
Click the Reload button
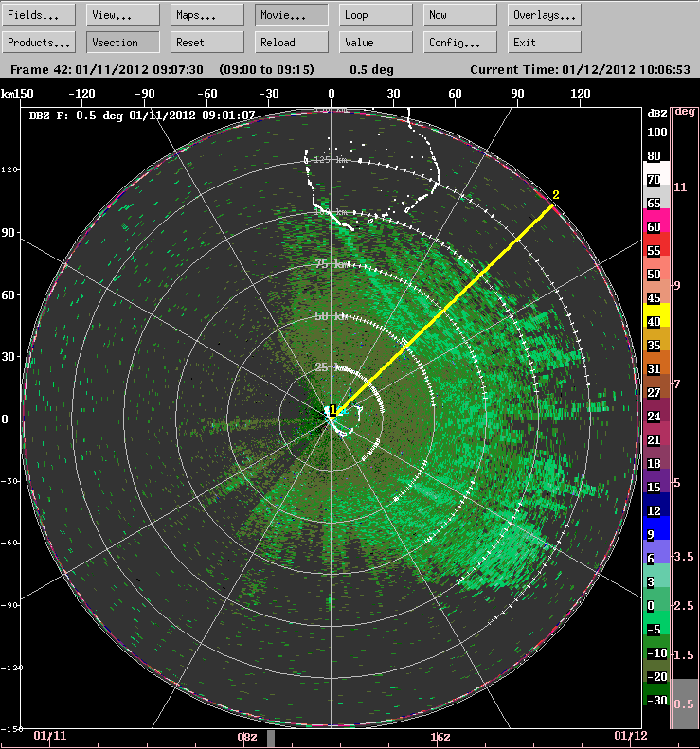pyautogui.click(x=292, y=42)
